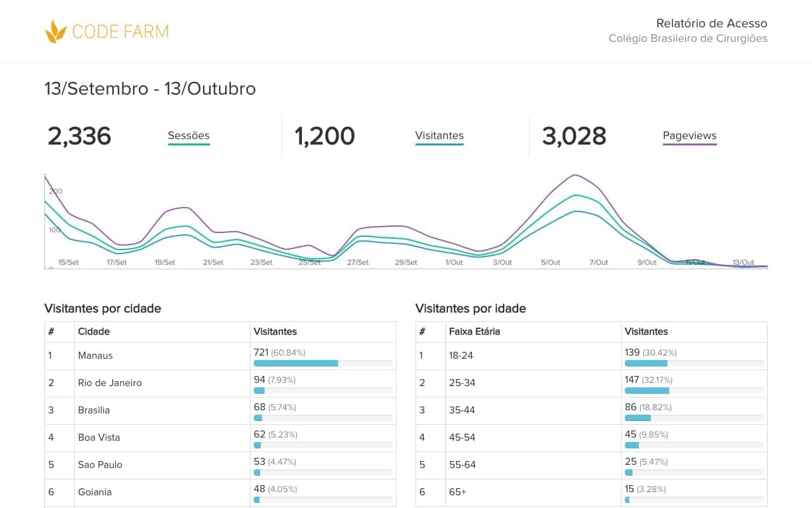Screen dimensions: 812x508
Task: Click the Rio de Janeiro 7.93% progress bar
Action: 323,391
